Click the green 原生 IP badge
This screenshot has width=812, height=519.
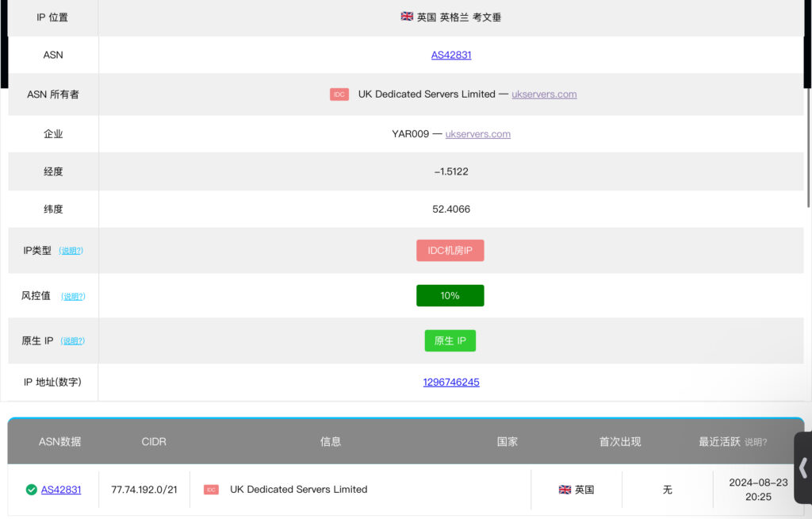pyautogui.click(x=450, y=340)
